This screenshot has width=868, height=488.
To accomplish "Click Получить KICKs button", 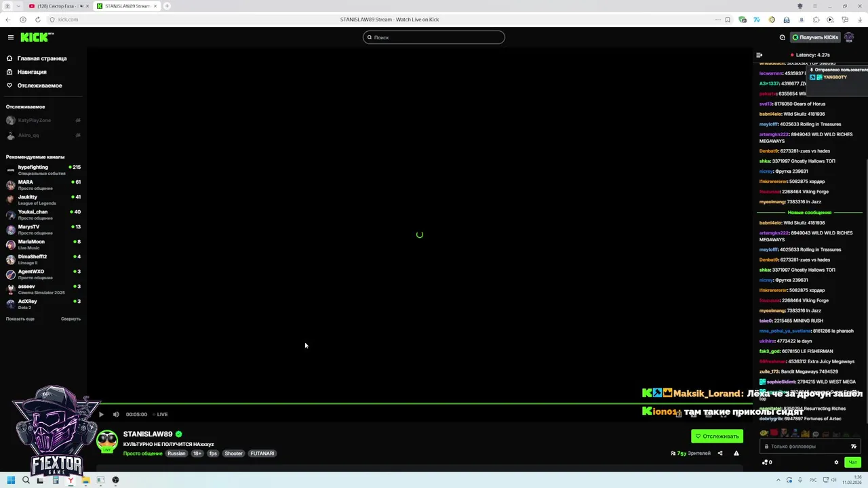I will point(815,37).
